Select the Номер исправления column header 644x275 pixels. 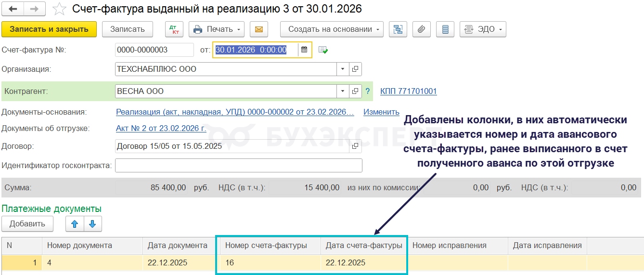tap(458, 246)
